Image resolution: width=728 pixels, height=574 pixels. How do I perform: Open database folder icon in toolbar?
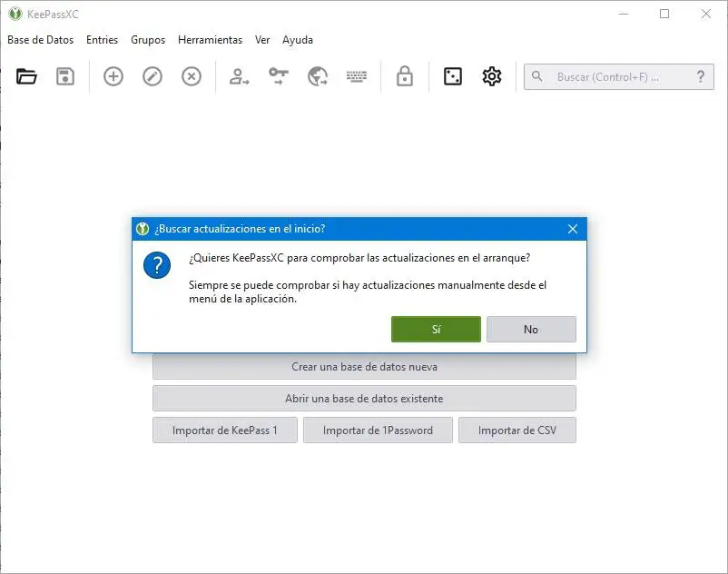26,76
